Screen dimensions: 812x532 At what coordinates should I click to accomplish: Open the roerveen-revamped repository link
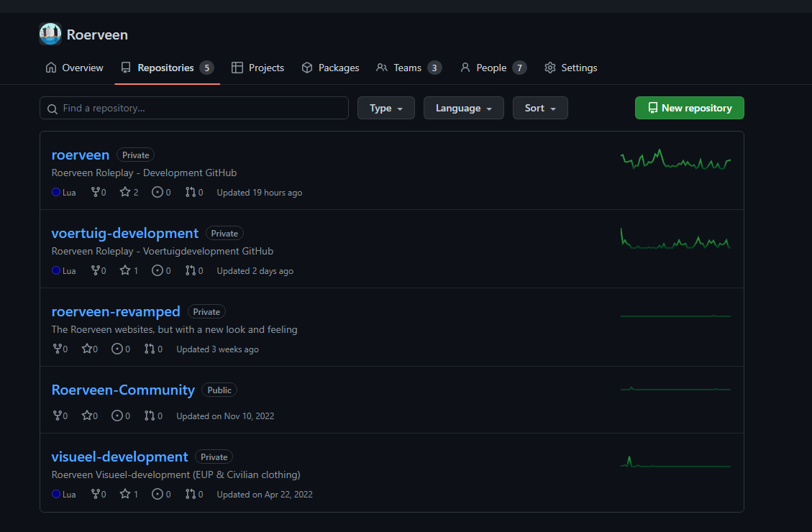[116, 311]
